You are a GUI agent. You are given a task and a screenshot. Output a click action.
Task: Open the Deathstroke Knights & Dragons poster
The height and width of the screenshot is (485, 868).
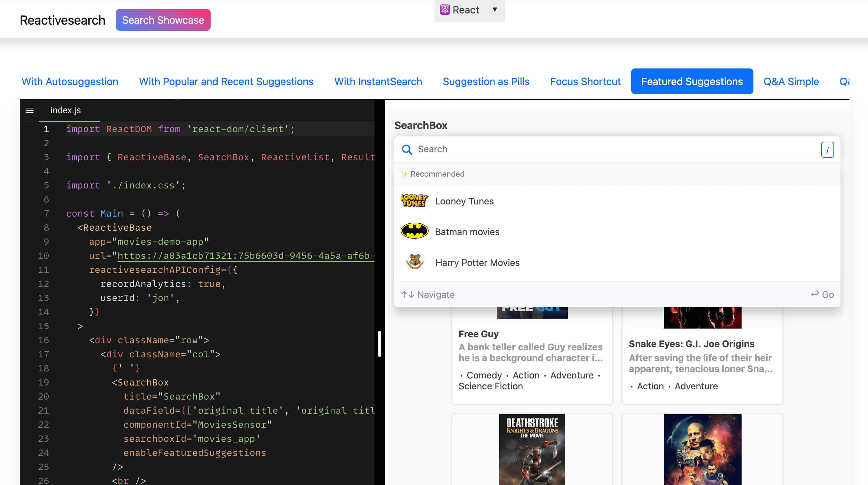click(532, 449)
